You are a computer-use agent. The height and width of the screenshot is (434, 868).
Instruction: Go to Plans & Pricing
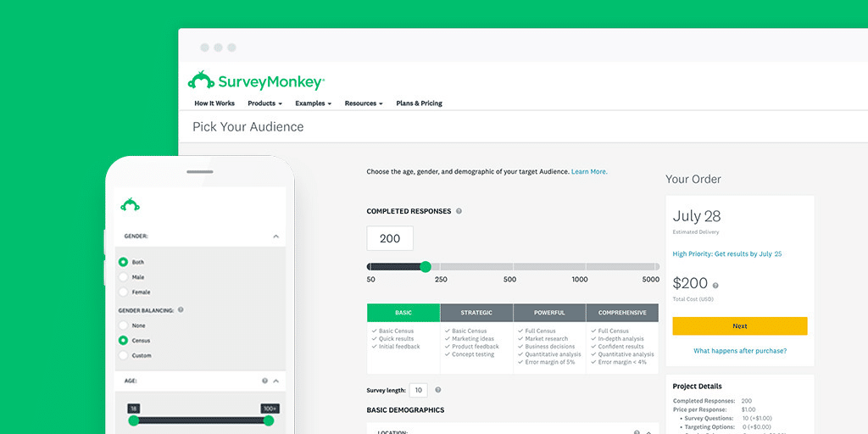click(419, 103)
